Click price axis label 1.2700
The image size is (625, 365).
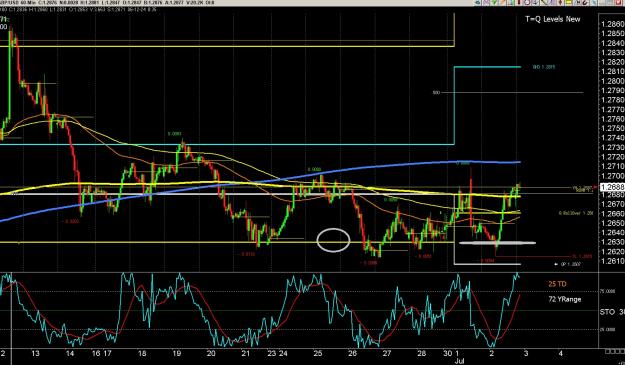(612, 176)
